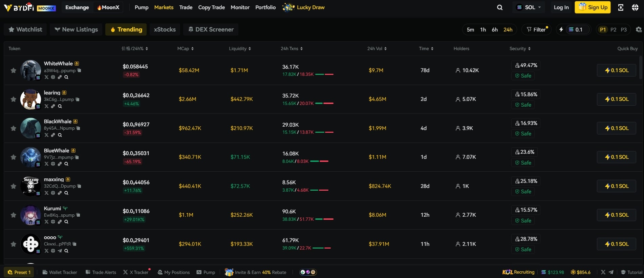Copy BlackWhale address 8y45A...Npump
Image resolution: width=644 pixels, height=278 pixels.
tap(78, 128)
